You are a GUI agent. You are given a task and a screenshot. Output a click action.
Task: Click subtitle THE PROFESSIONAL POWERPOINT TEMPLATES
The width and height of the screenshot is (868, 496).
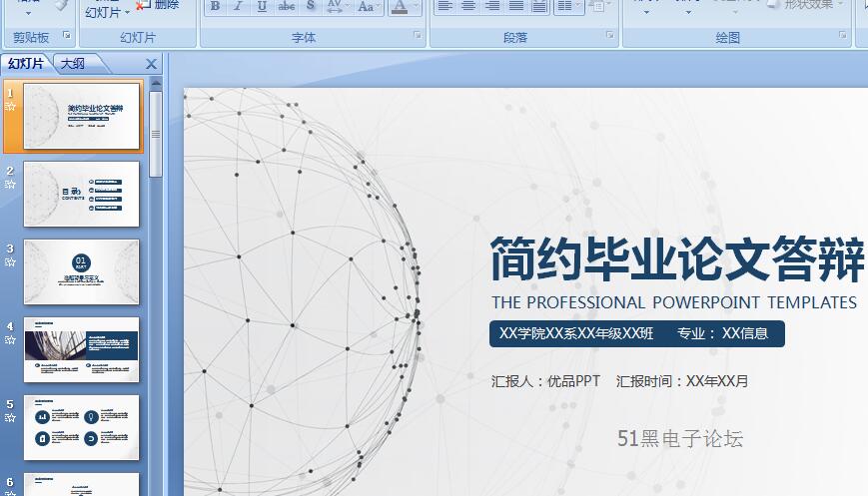674,303
